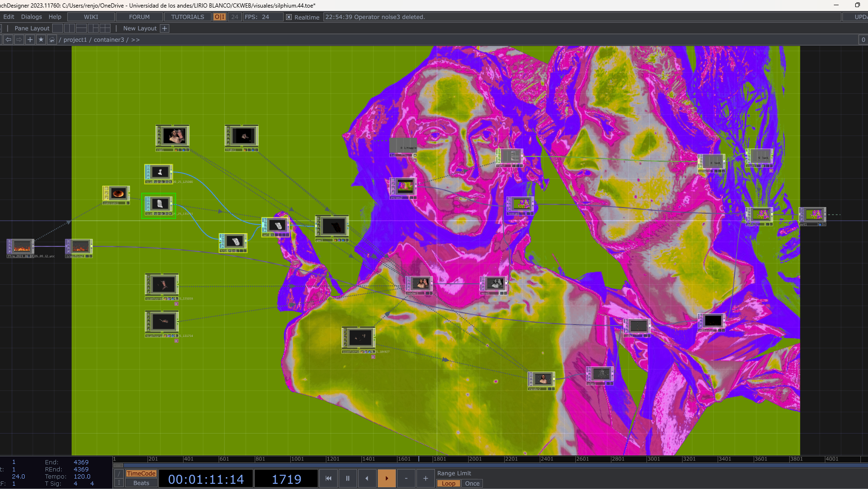Open the Edit menu

pyautogui.click(x=9, y=17)
